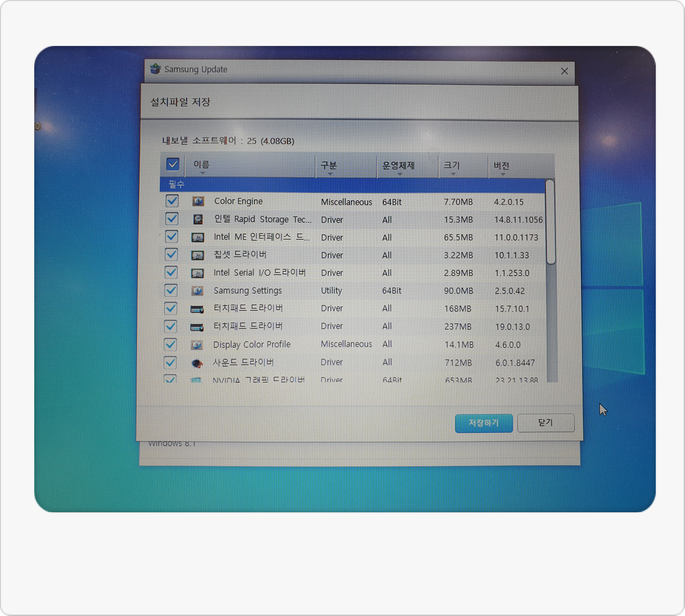Sort by 구분 column header
This screenshot has height=616, width=685.
pyautogui.click(x=346, y=166)
